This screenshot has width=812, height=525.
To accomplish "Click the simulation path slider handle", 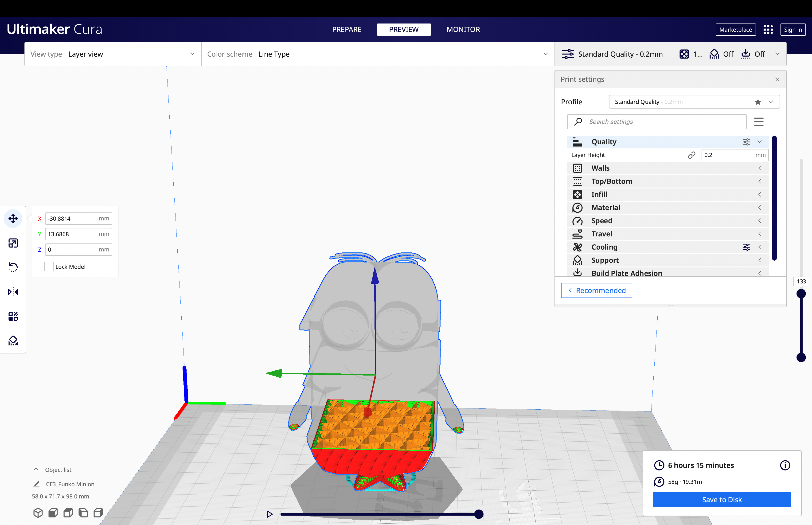I will (479, 514).
